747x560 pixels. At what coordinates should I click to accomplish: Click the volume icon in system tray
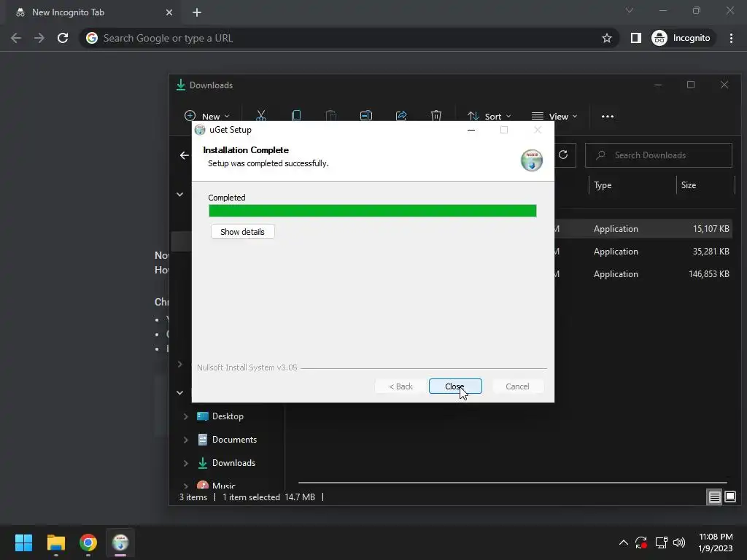pyautogui.click(x=679, y=542)
